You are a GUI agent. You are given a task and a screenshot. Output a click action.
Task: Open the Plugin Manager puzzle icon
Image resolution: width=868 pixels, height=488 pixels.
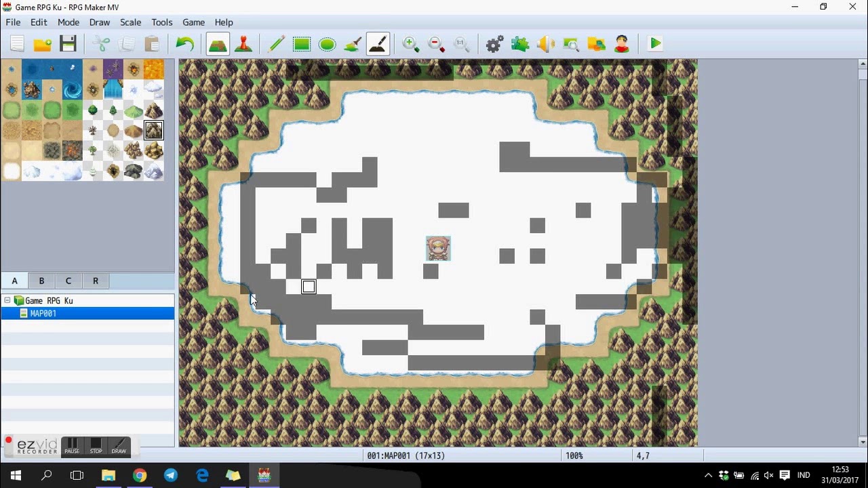[x=520, y=44]
